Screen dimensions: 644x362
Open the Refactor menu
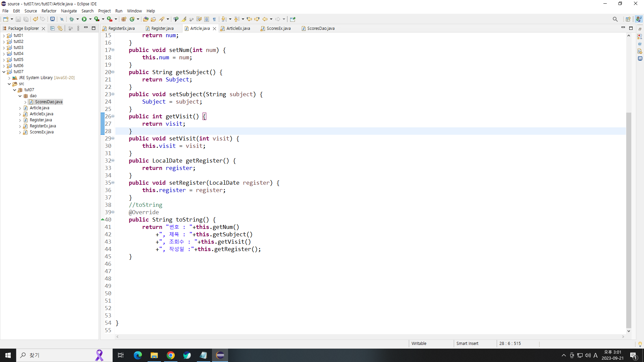[x=49, y=11]
